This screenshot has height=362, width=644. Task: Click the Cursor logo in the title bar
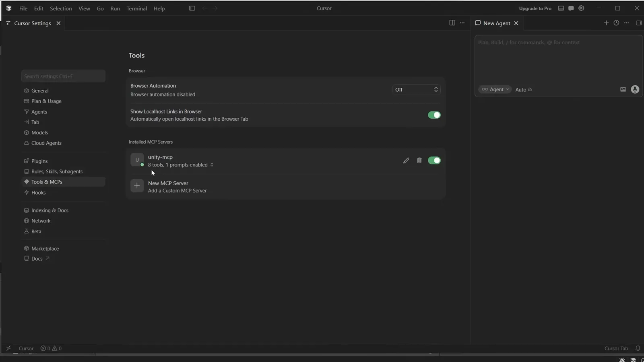click(x=8, y=8)
